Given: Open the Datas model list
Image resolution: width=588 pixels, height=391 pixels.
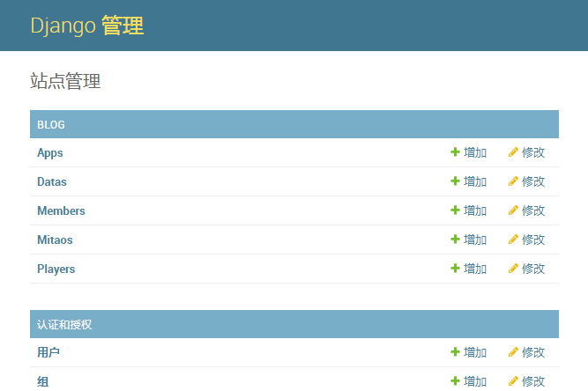Looking at the screenshot, I should point(52,181).
